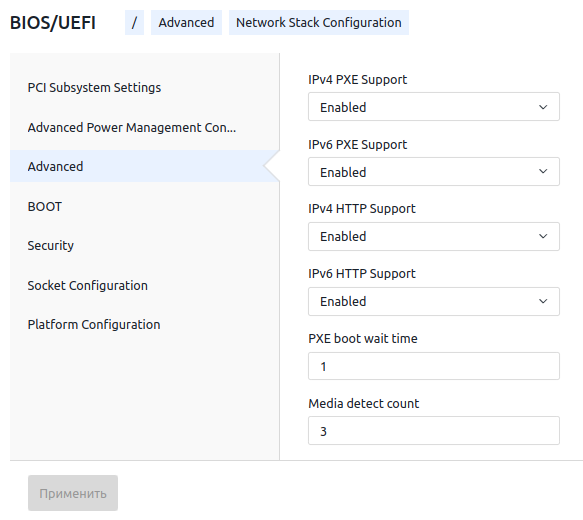Expand the IPv6 HTTP Support combo box
The width and height of the screenshot is (583, 520).
[x=434, y=301]
